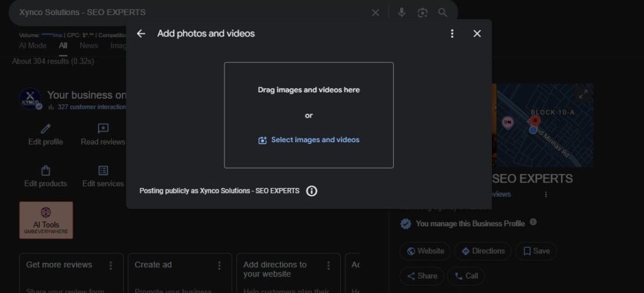Open Add directions to your website card menu

(328, 266)
